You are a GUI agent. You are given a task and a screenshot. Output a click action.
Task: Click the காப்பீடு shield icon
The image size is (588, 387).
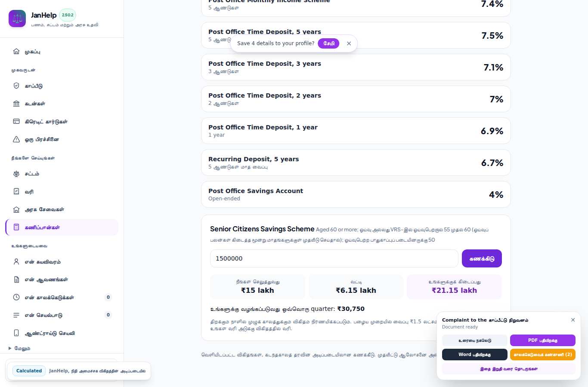click(x=16, y=86)
